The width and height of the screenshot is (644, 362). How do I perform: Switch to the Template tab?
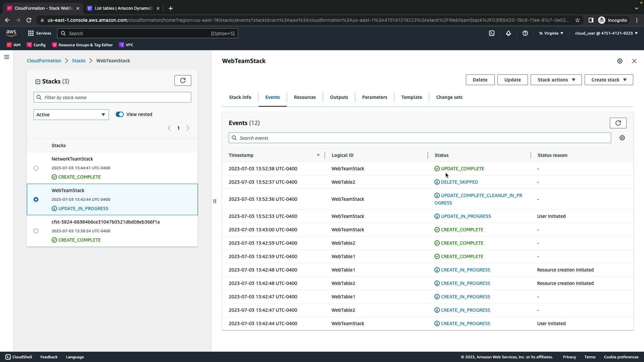pos(411,97)
